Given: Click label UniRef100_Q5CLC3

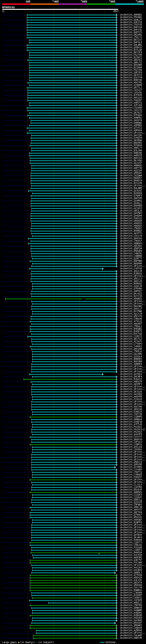Looking at the screenshot, I should [131, 279].
